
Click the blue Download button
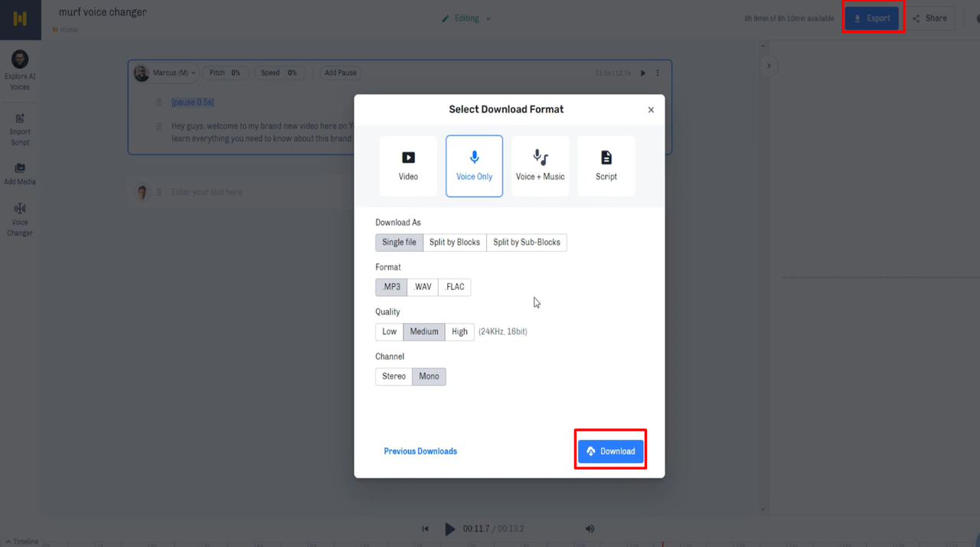(x=611, y=451)
